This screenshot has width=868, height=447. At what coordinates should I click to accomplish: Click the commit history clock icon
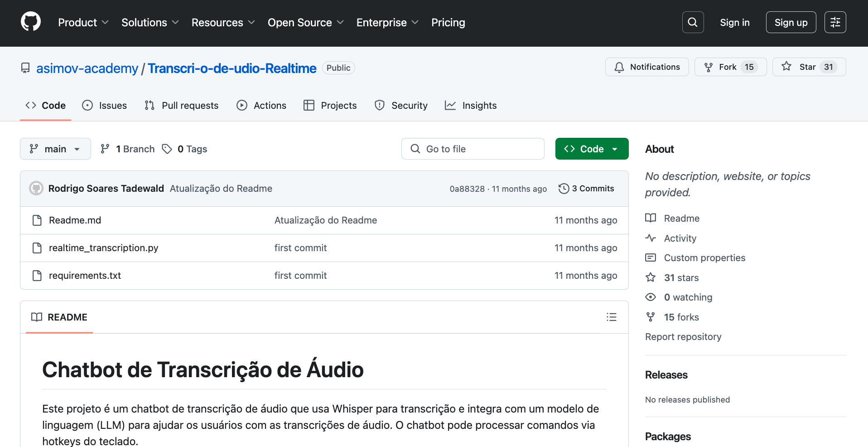coord(564,189)
